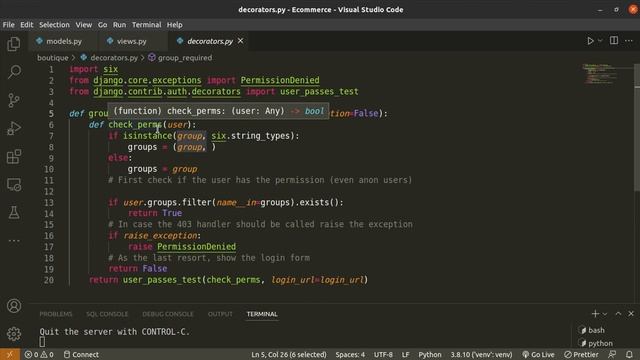Switch to the OUTPUT panel tab
This screenshot has height=360, width=640.
click(220, 314)
